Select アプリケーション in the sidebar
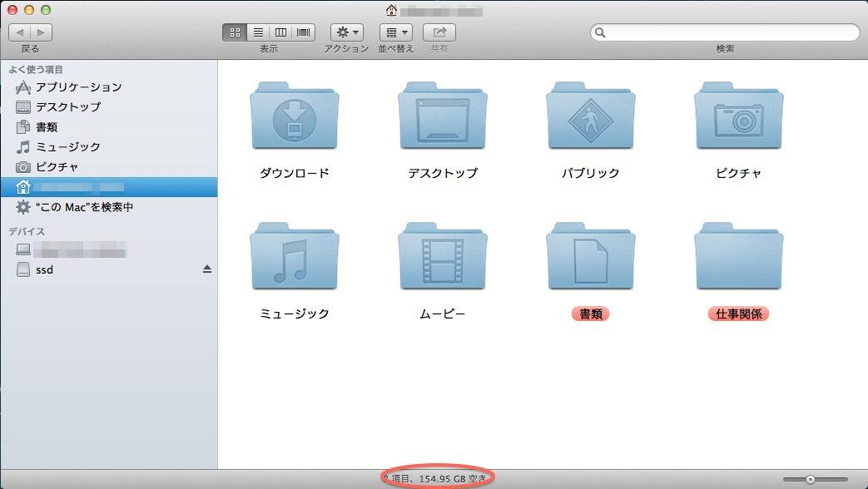This screenshot has height=489, width=868. (78, 87)
